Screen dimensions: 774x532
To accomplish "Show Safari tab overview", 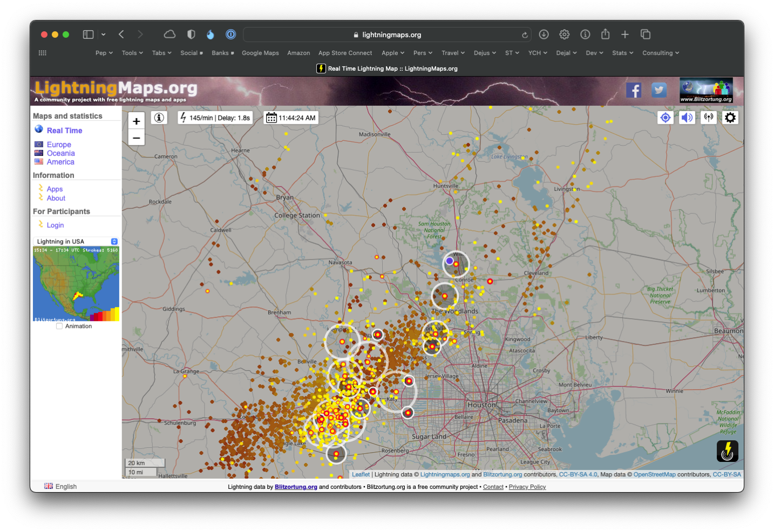I will click(646, 35).
